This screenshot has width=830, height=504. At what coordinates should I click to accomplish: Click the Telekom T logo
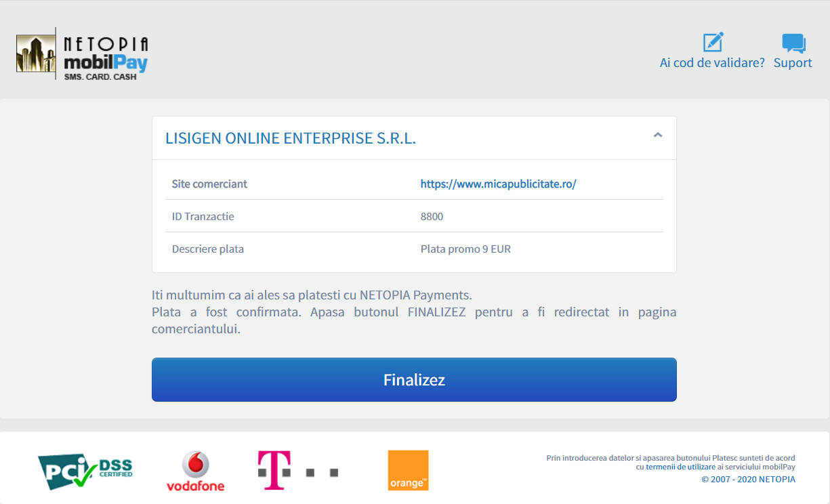click(x=298, y=470)
